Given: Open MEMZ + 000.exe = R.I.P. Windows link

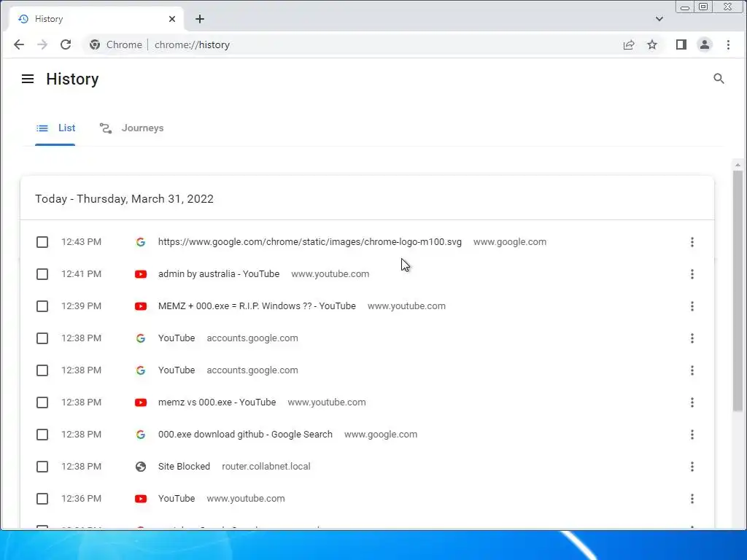Looking at the screenshot, I should [257, 306].
